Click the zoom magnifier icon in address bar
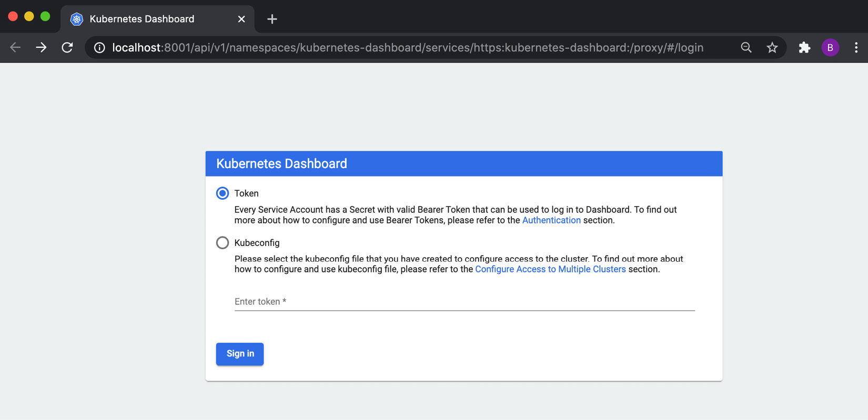Viewport: 868px width, 420px height. tap(746, 47)
